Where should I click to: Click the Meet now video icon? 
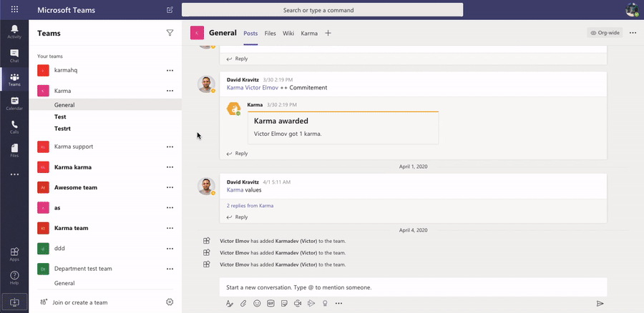click(x=298, y=304)
